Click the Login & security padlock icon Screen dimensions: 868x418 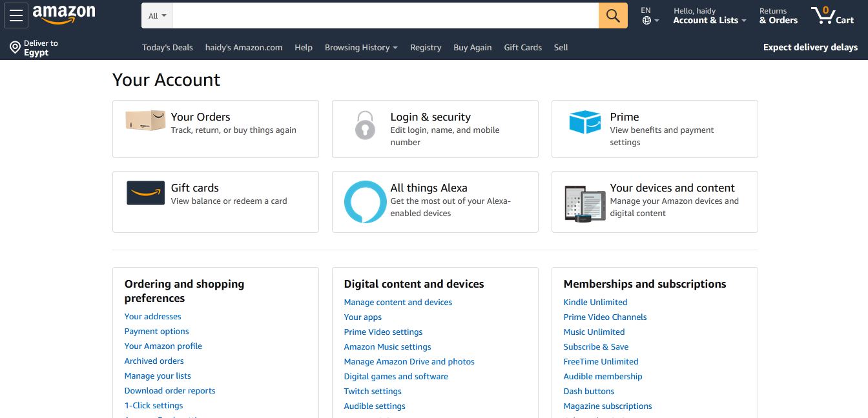tap(365, 125)
